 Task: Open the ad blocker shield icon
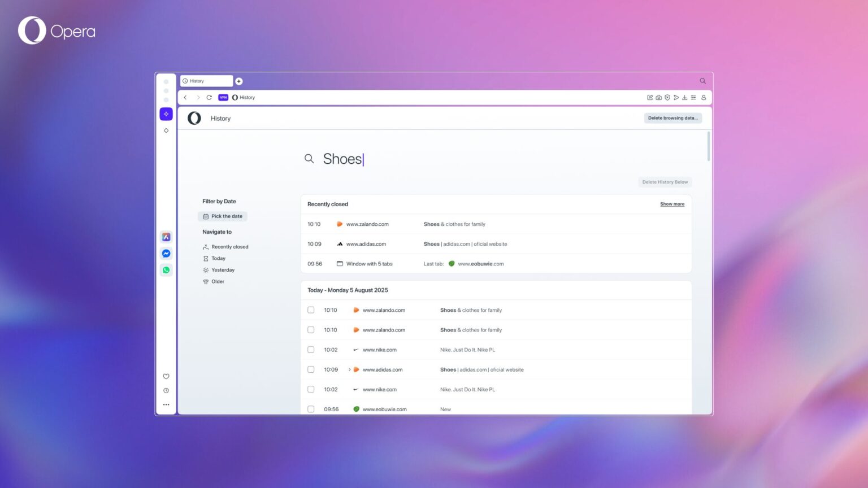click(667, 97)
